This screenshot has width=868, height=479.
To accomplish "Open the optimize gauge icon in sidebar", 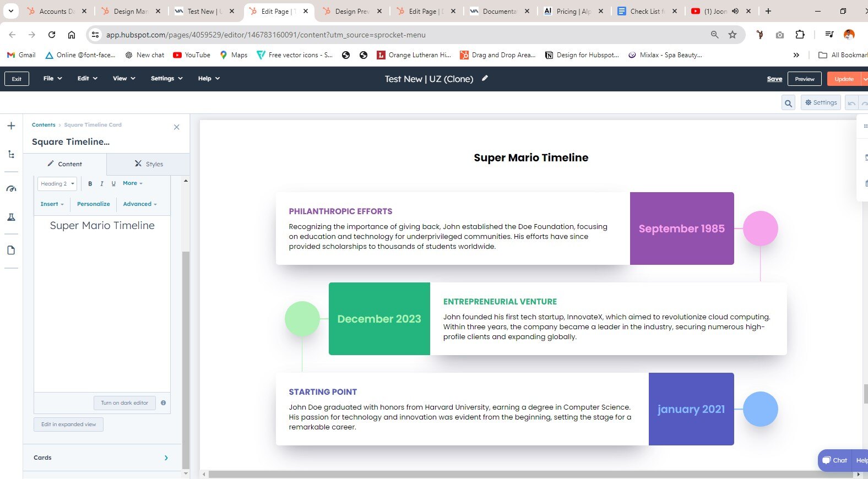I will pos(11,189).
